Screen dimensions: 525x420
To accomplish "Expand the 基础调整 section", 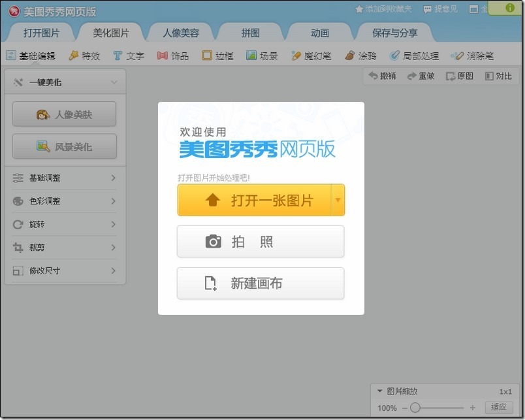I will pyautogui.click(x=64, y=178).
